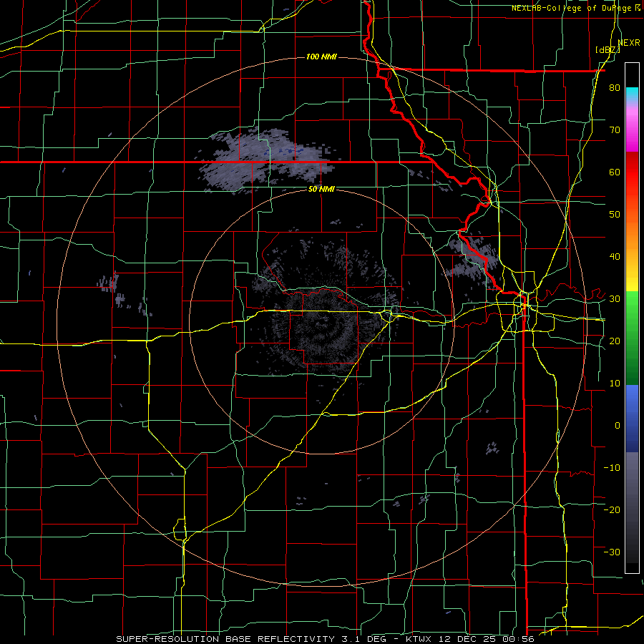Screen dimensions: 644x644
Task: Click the 50 NMI range ring label
Action: [x=321, y=189]
